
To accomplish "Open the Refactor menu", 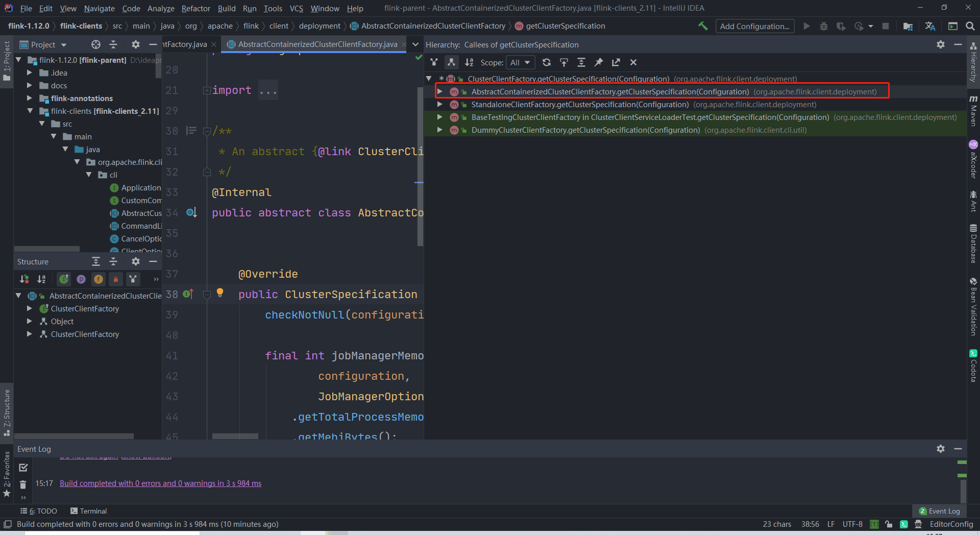I will pos(195,8).
